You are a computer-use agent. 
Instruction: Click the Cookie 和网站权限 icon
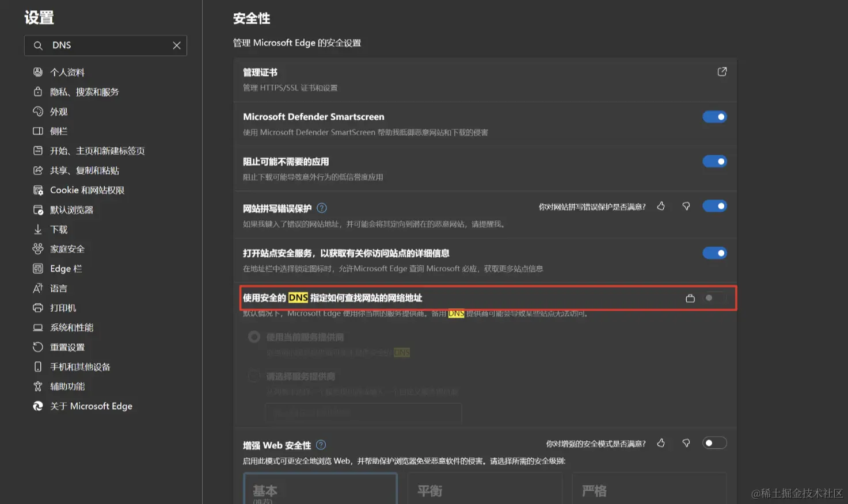tap(38, 190)
